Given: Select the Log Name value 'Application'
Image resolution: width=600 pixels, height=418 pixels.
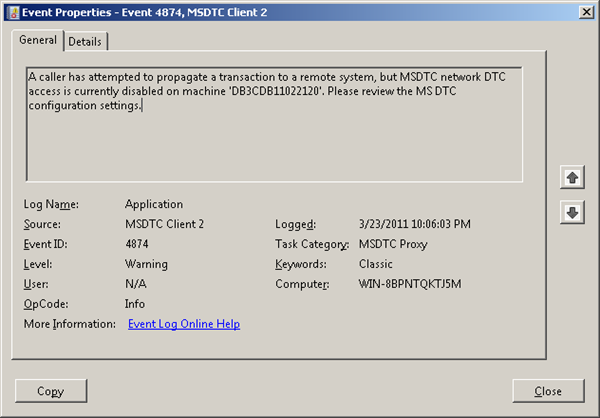Looking at the screenshot, I should tap(154, 204).
